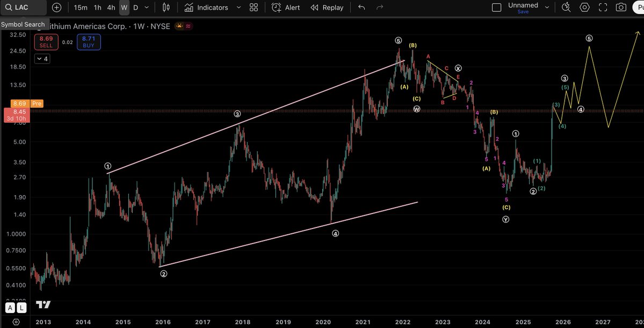
Task: Click the 2020 label on time axis
Action: (x=323, y=322)
